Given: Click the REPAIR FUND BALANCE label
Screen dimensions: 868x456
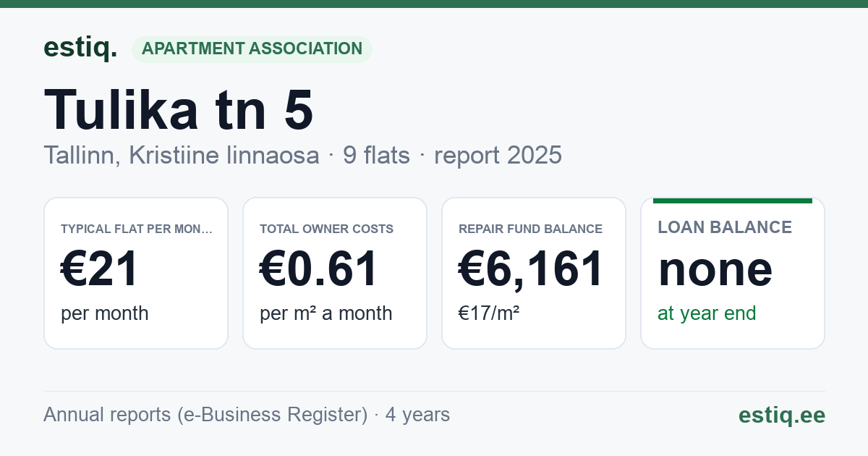Looking at the screenshot, I should (531, 229).
